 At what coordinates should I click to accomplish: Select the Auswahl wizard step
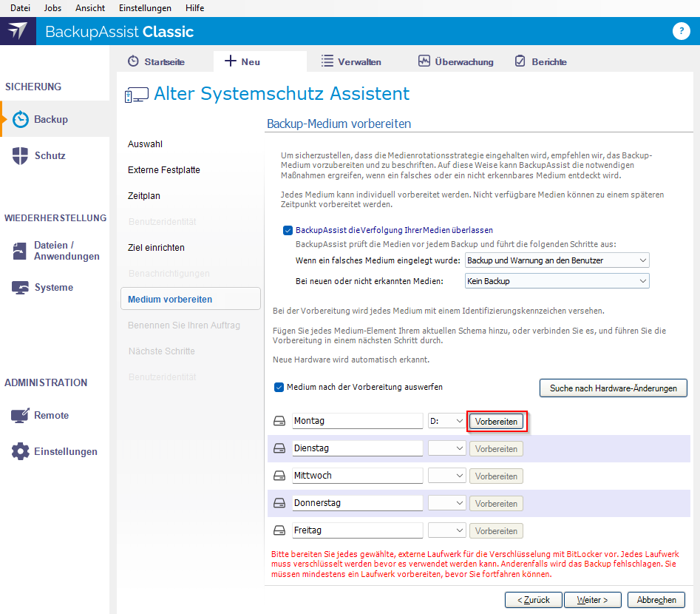point(145,144)
